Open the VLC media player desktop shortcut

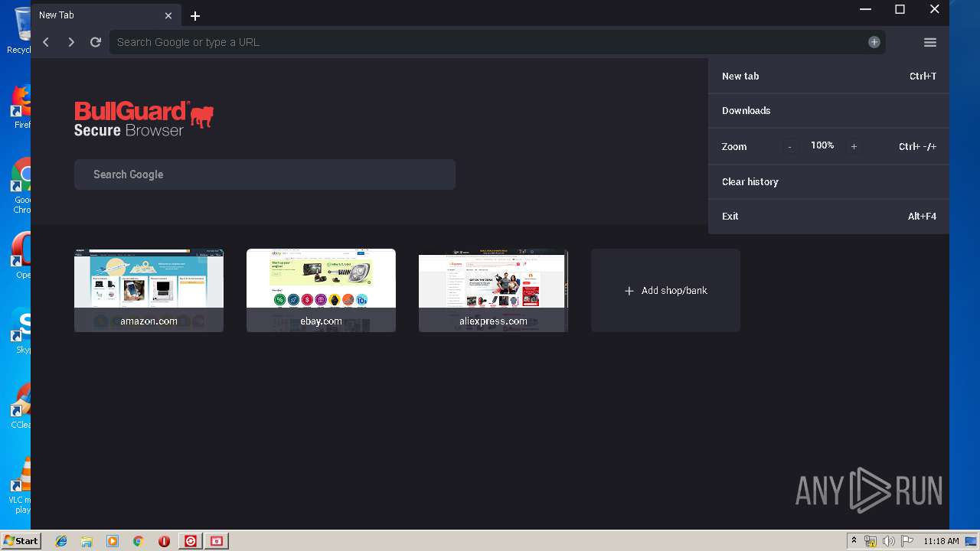pyautogui.click(x=21, y=485)
